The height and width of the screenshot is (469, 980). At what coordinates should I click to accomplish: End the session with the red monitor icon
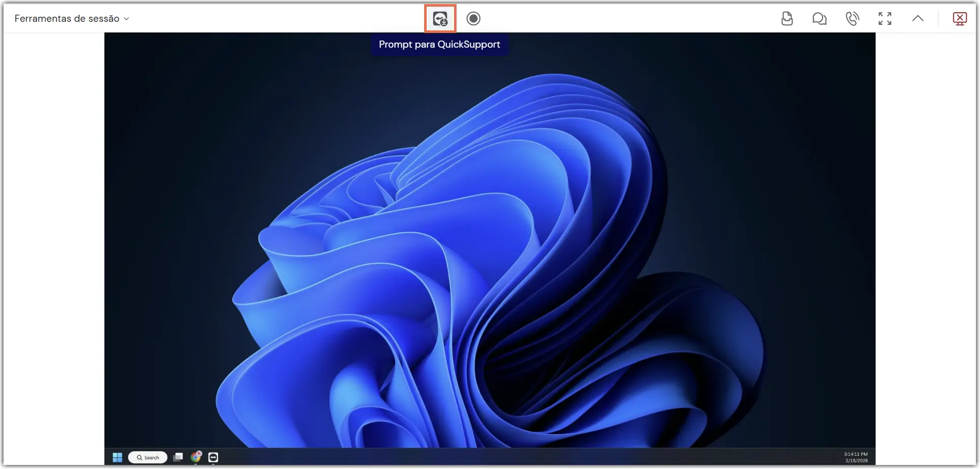coord(960,19)
